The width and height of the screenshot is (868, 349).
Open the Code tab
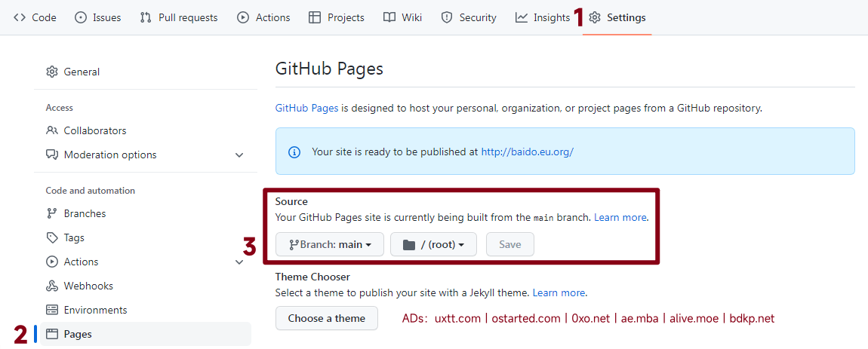point(35,17)
